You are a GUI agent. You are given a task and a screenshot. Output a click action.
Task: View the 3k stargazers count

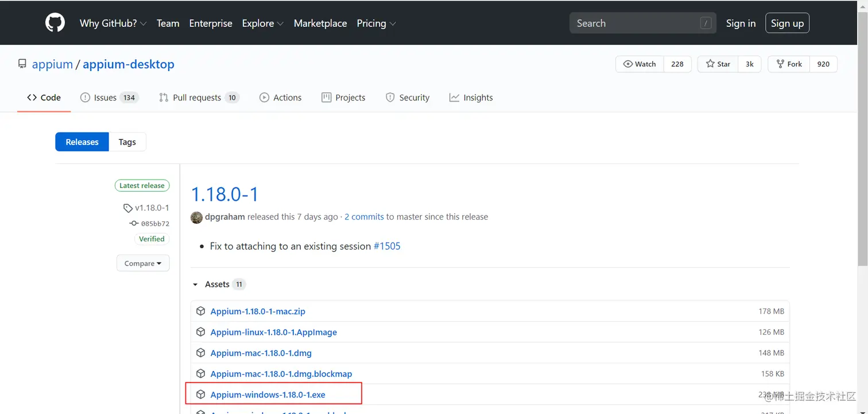coord(750,64)
